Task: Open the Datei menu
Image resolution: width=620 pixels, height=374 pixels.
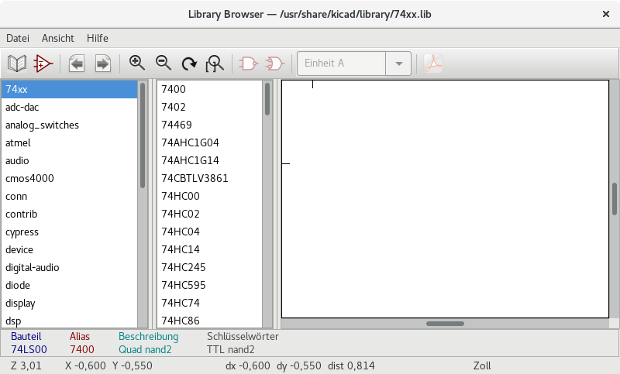Action: pos(18,38)
